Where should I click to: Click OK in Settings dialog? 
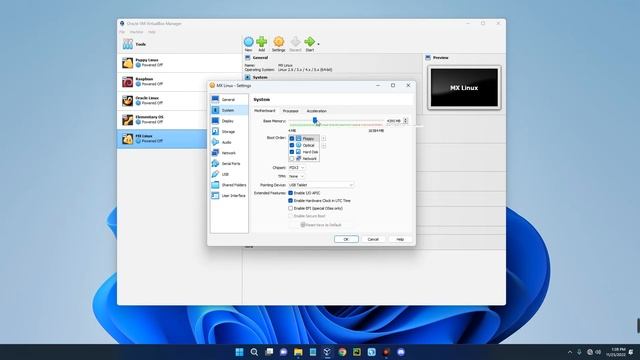click(x=346, y=239)
